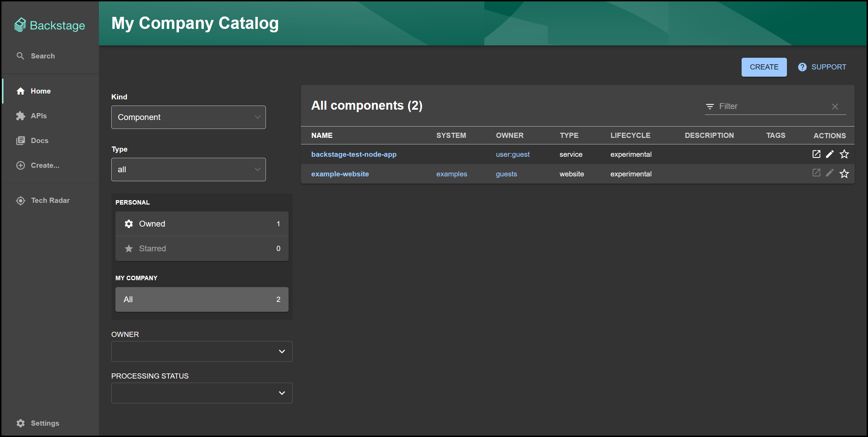Edit the backstage-test-node-app entity

click(x=830, y=154)
